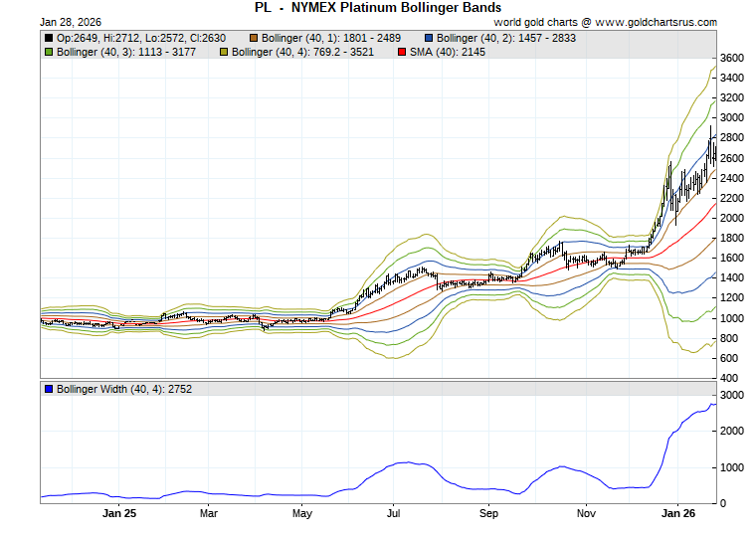Click the blue Bollinger Width legend swatch
Image resolution: width=756 pixels, height=539 pixels.
(x=49, y=389)
